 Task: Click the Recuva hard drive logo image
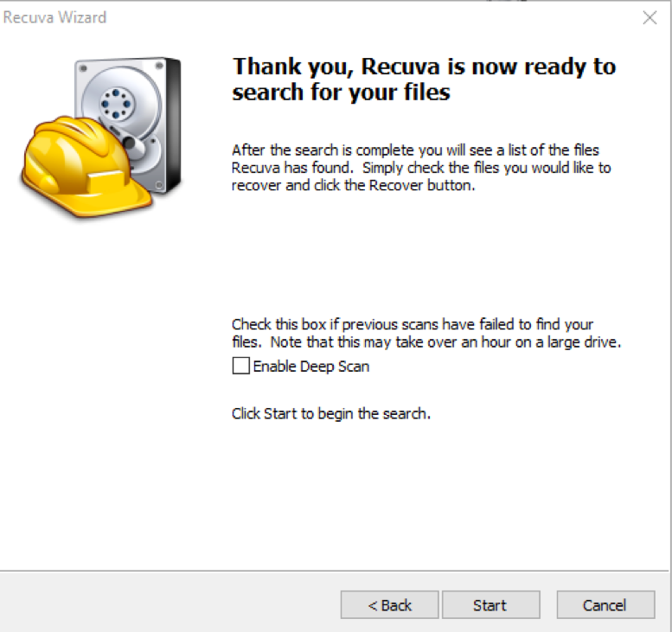(x=101, y=137)
